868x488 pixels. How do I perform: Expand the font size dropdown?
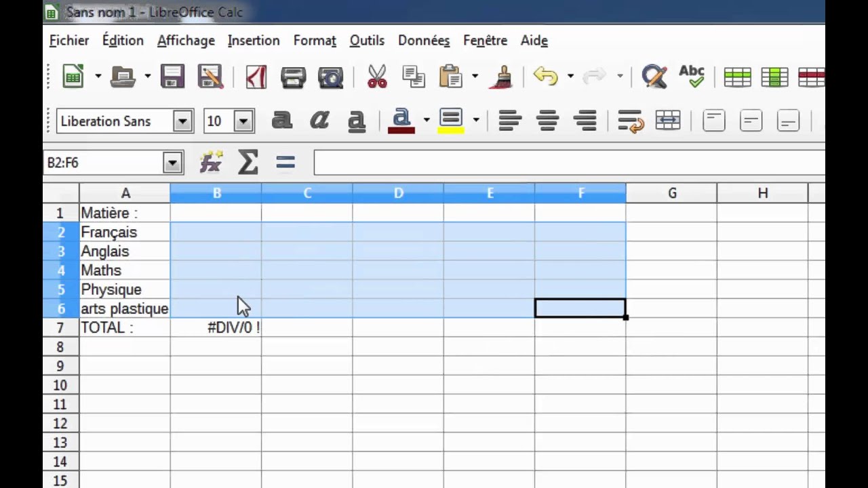(243, 121)
